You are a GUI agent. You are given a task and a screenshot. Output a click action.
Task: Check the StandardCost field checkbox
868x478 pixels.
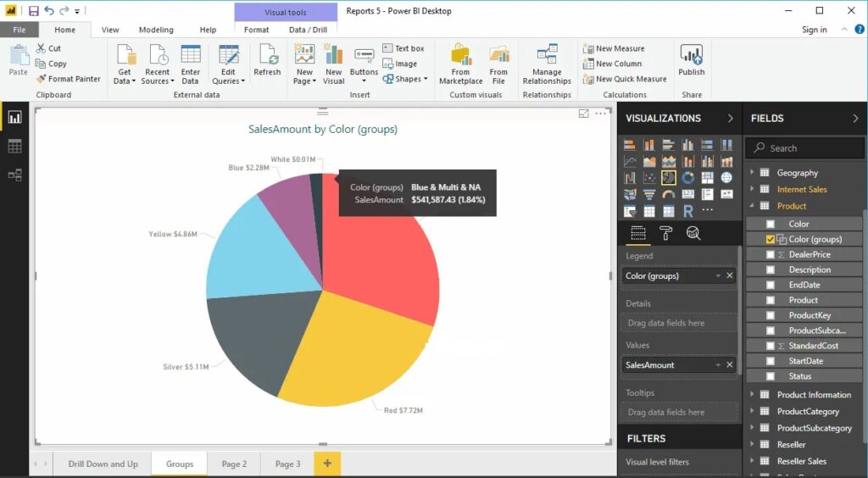[x=770, y=346]
